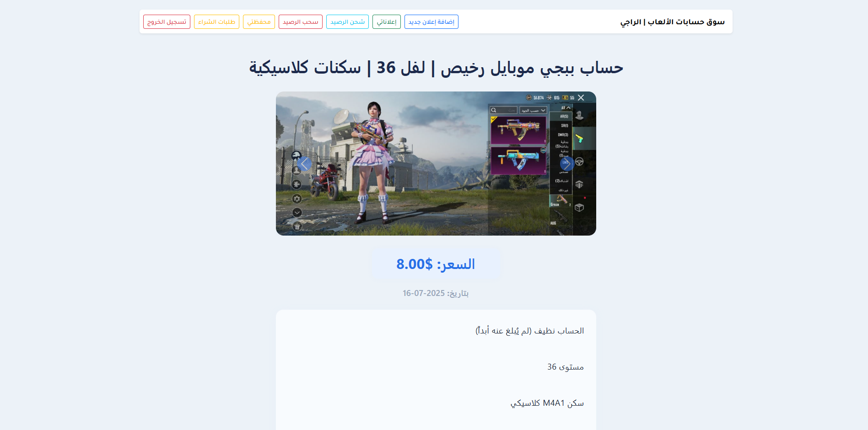Open the steering wheel vehicle category icon

pos(579,162)
